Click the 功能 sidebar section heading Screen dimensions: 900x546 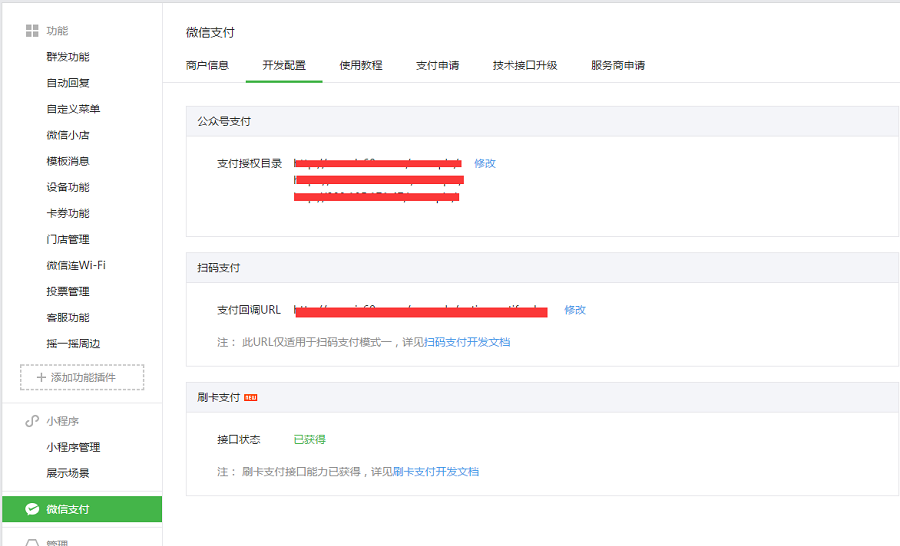tap(57, 30)
